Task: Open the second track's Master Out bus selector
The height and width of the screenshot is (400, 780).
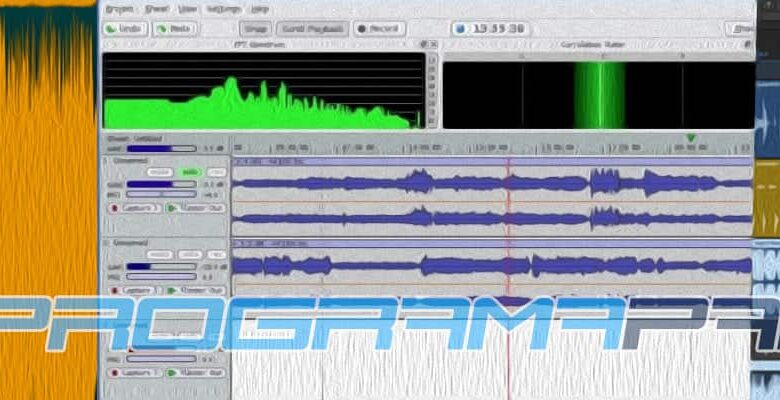Action: click(x=201, y=291)
